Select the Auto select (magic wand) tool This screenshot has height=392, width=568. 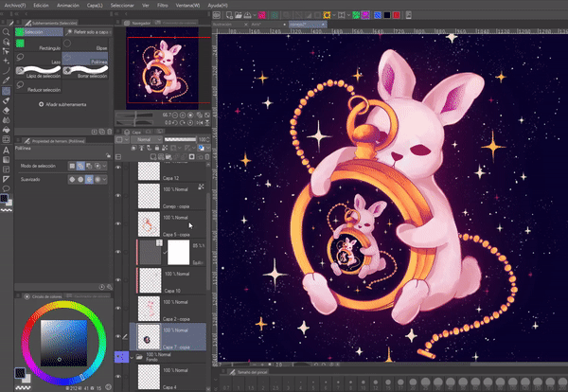[x=6, y=61]
